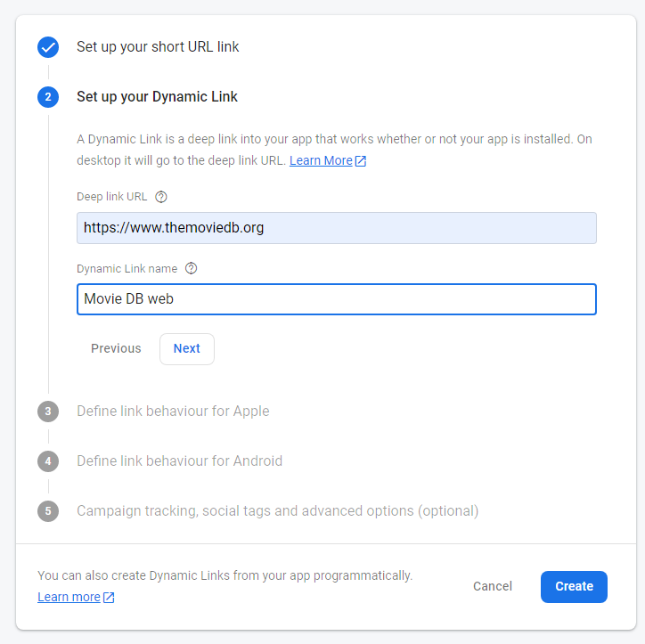Screen dimensions: 645x644
Task: Click the Dynamic Link name help icon
Action: coord(191,268)
